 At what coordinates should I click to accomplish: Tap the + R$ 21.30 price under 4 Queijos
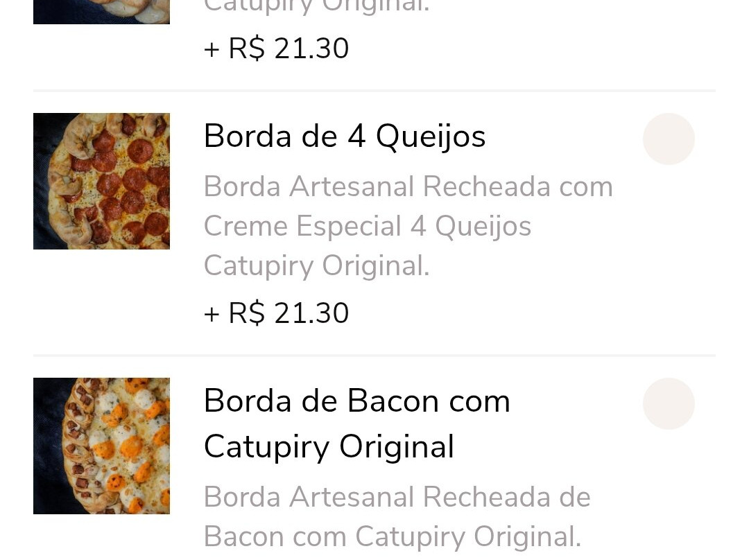[x=276, y=313]
